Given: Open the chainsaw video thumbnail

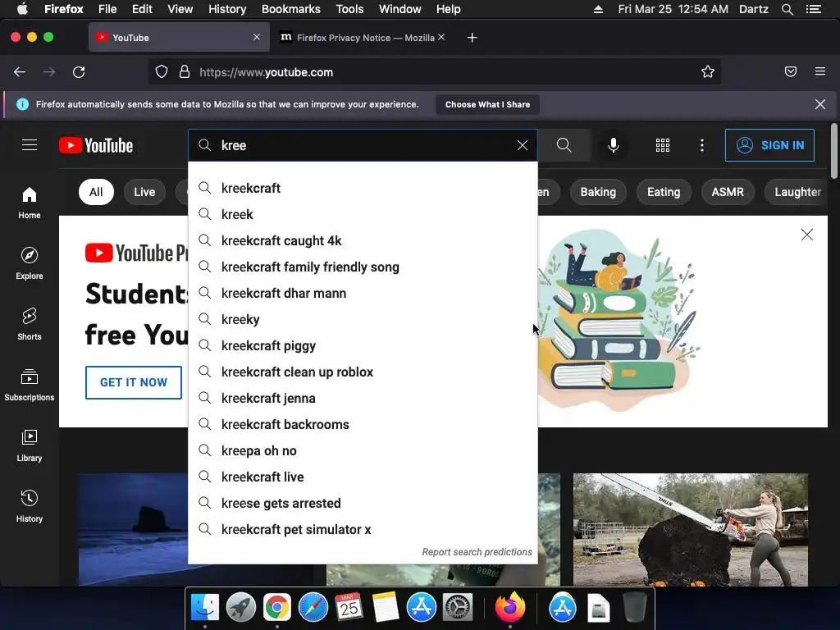Looking at the screenshot, I should tap(691, 529).
